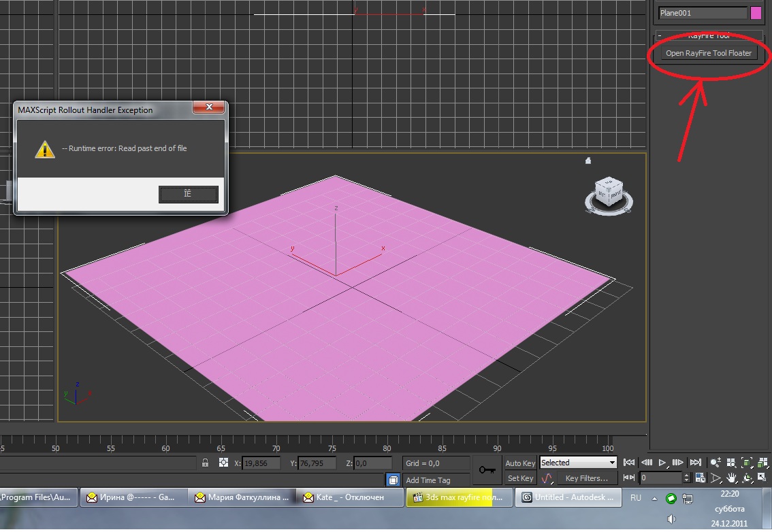Click the RU language indicator
772x532 pixels.
tap(636, 498)
